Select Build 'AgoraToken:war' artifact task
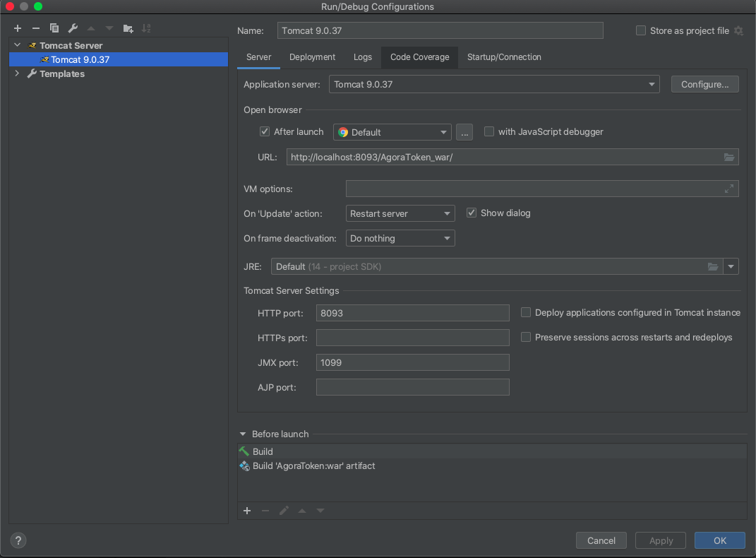 (492, 466)
